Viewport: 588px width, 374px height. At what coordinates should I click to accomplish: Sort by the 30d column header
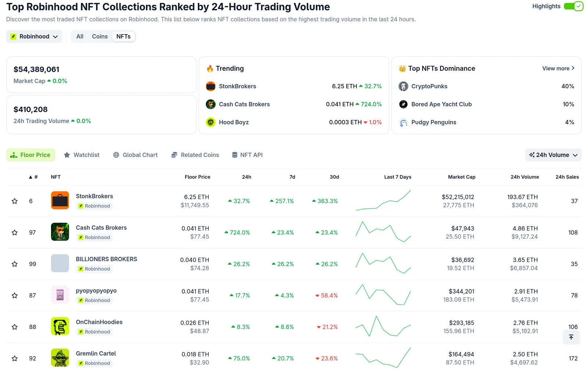[334, 177]
